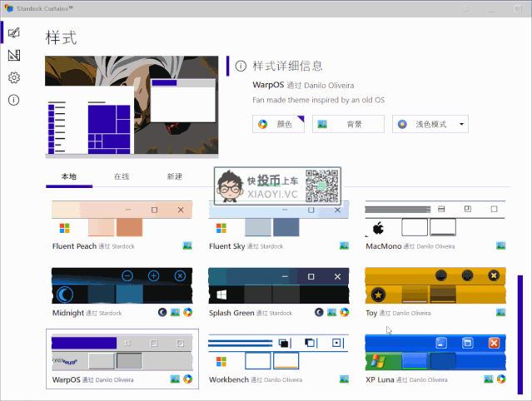The height and width of the screenshot is (401, 532).
Task: Click MacMono background image icon
Action: (501, 245)
